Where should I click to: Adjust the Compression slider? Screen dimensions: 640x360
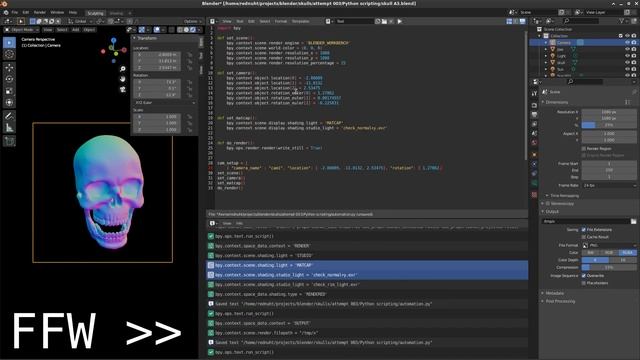click(609, 268)
